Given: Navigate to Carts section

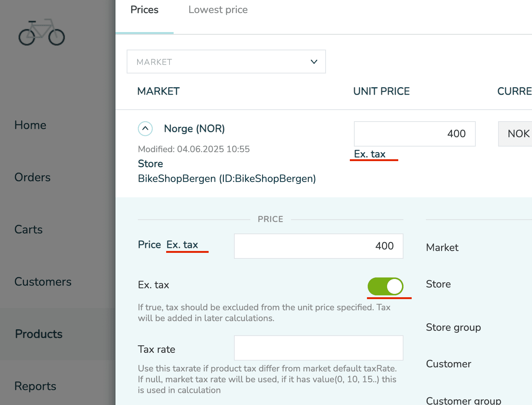Looking at the screenshot, I should click(x=29, y=230).
